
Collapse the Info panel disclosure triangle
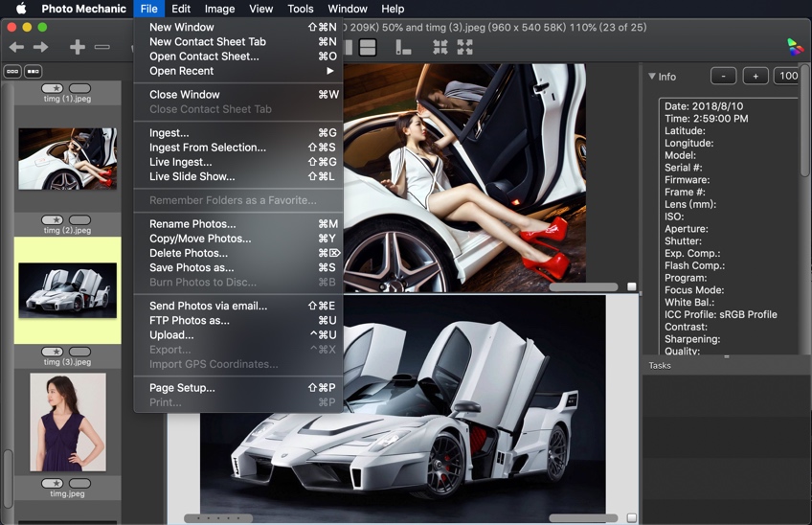click(x=652, y=77)
